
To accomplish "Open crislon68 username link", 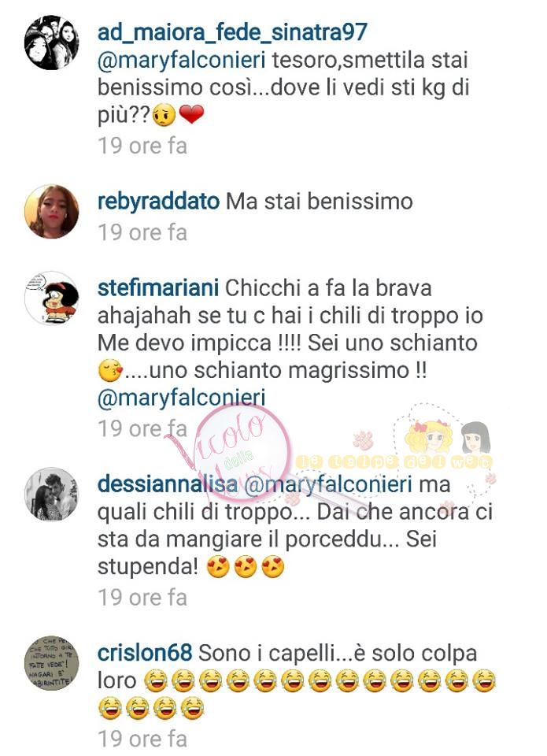I will click(145, 654).
